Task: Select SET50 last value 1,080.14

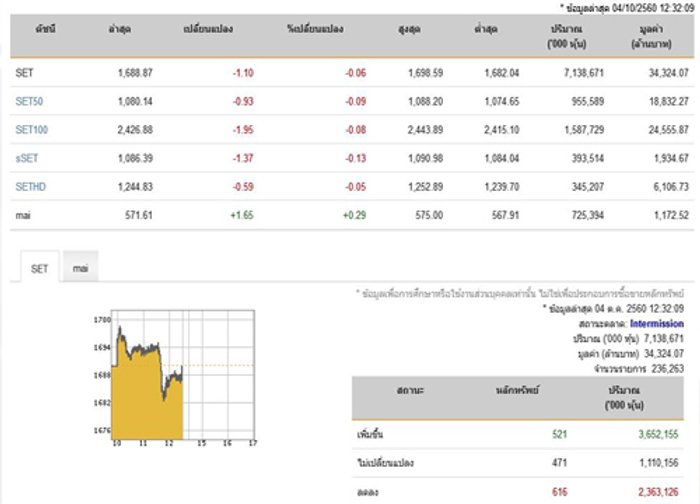Action: (135, 101)
